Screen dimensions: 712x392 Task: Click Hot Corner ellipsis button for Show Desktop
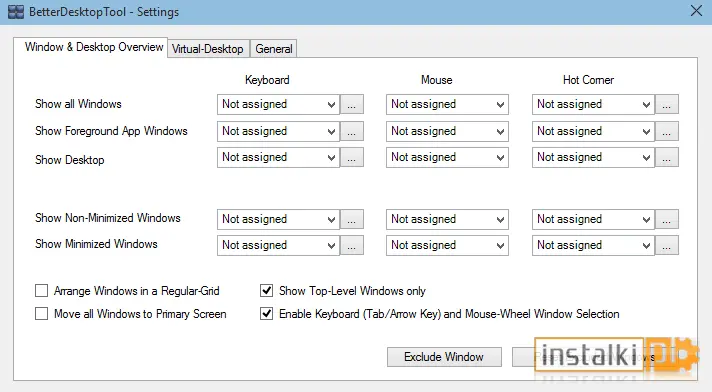click(667, 158)
